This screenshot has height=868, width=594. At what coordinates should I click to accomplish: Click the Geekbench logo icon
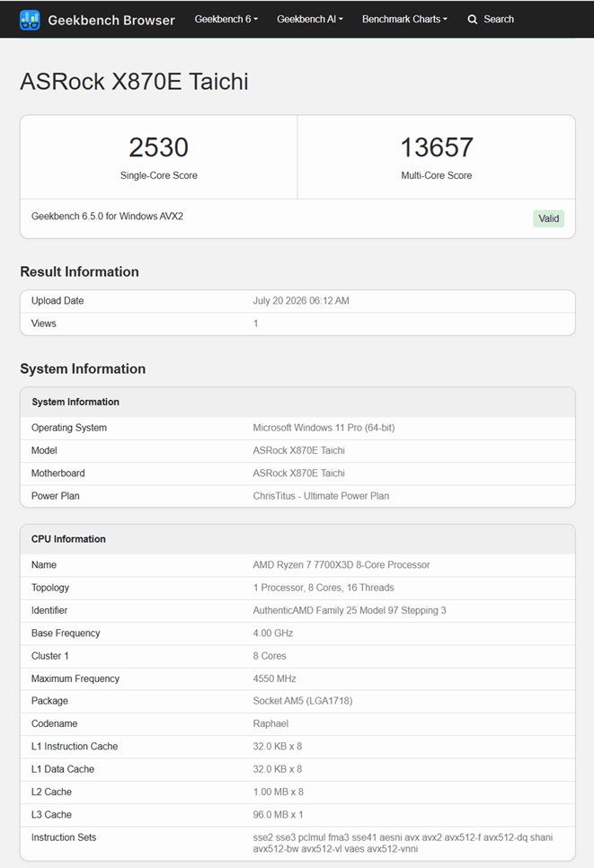[30, 20]
